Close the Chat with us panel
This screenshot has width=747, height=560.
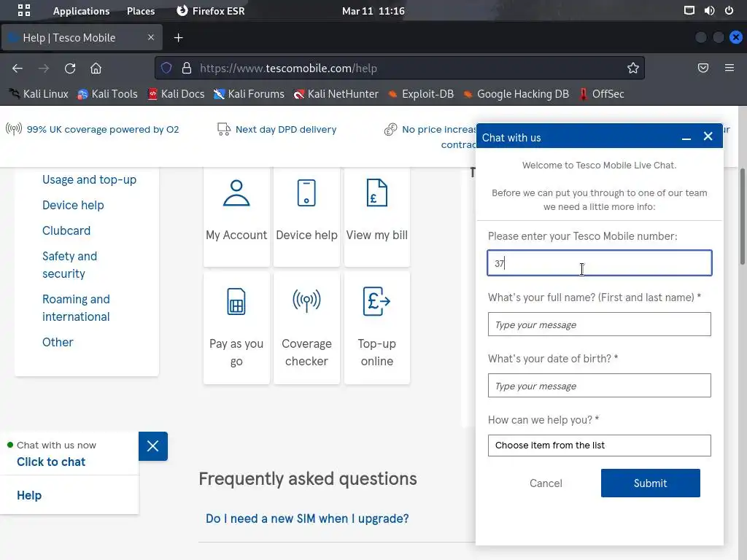708,136
